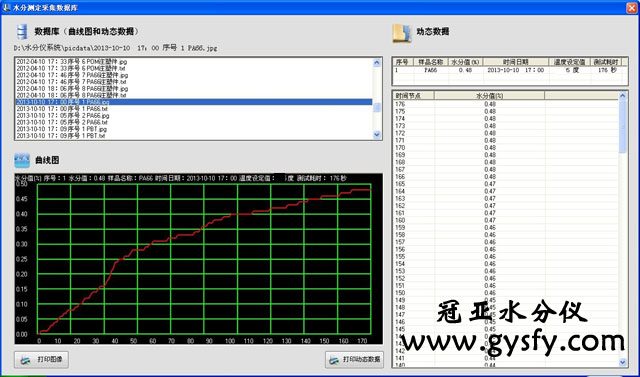Click time node row 160
640x377 pixels.
click(x=506, y=220)
